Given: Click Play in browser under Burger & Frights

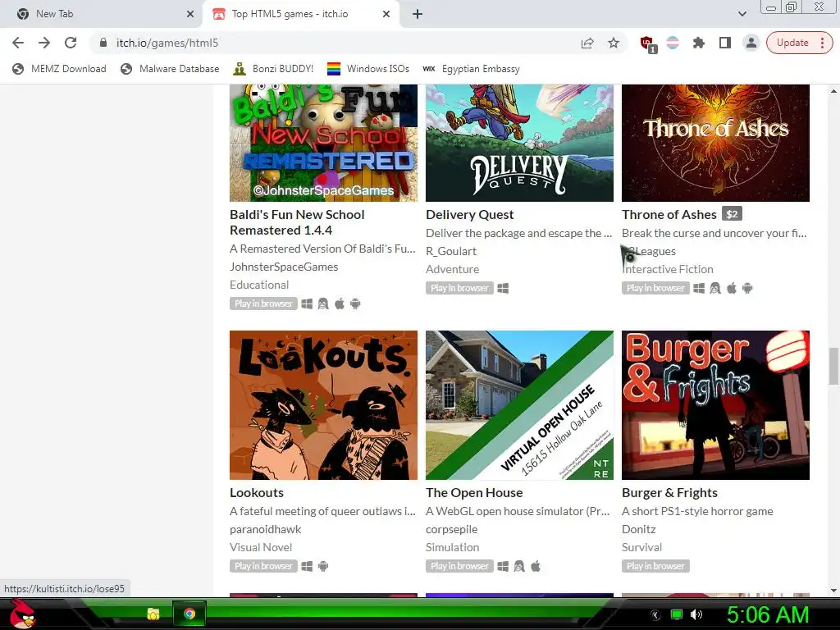Looking at the screenshot, I should [655, 566].
